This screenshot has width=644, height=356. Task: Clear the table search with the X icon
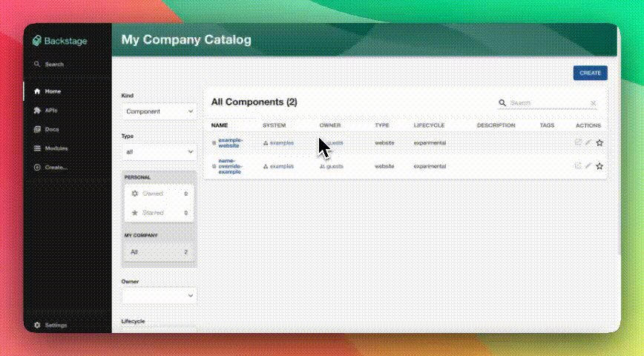[593, 103]
